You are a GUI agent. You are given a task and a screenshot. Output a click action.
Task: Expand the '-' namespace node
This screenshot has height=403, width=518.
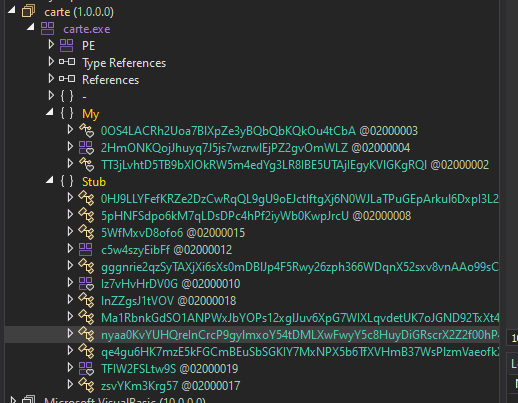(x=51, y=95)
